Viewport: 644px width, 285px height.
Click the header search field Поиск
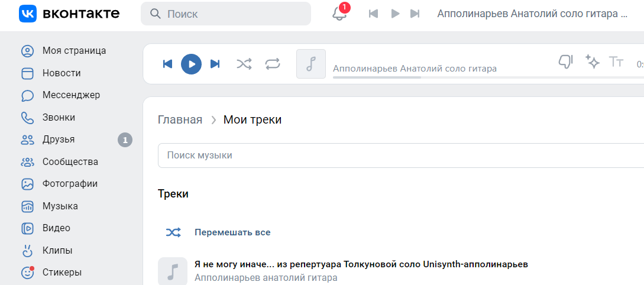pos(226,14)
